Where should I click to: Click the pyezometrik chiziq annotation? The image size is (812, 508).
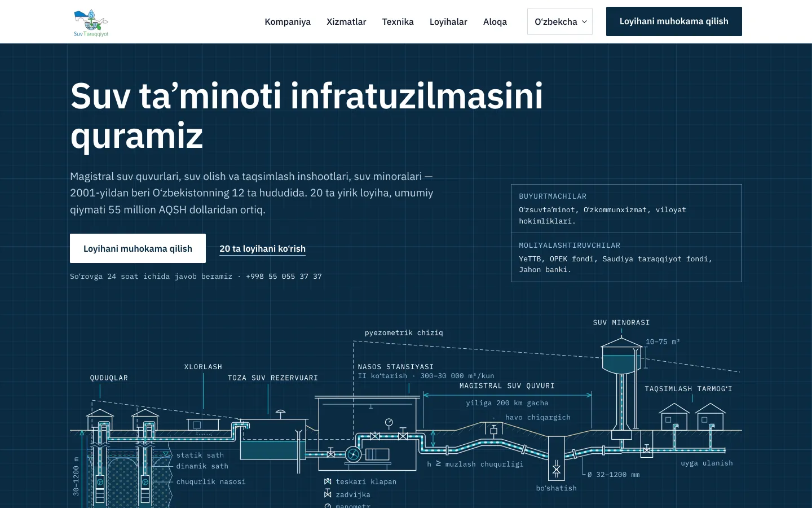tap(404, 333)
